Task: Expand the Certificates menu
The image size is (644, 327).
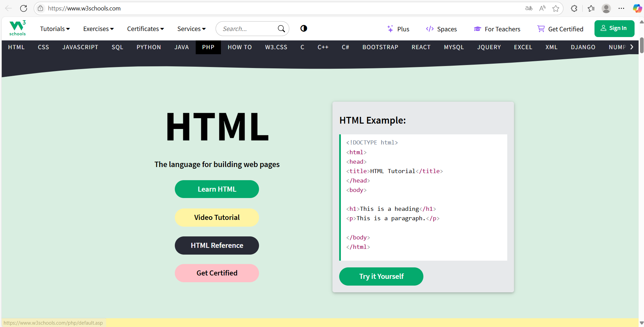Action: [x=145, y=29]
